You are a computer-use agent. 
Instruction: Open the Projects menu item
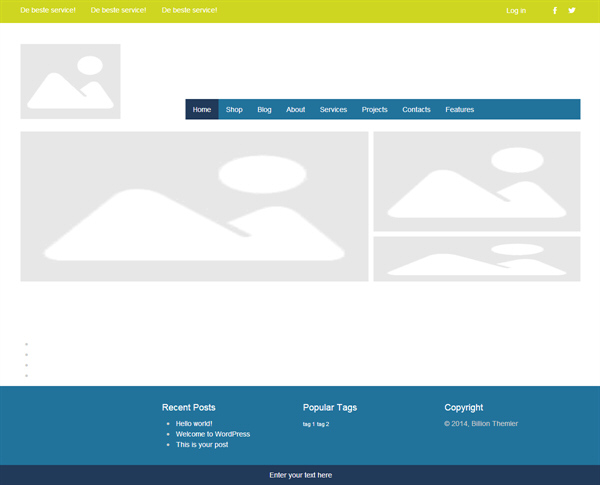coord(374,109)
